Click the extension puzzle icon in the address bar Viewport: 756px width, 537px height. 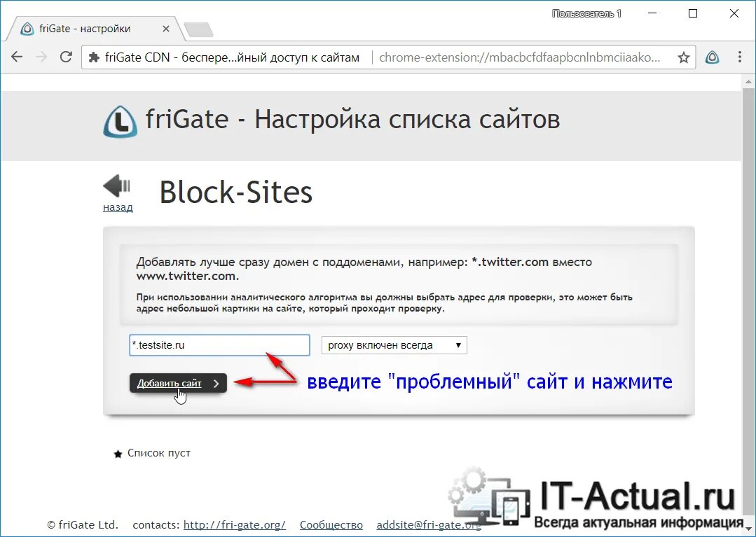(94, 58)
